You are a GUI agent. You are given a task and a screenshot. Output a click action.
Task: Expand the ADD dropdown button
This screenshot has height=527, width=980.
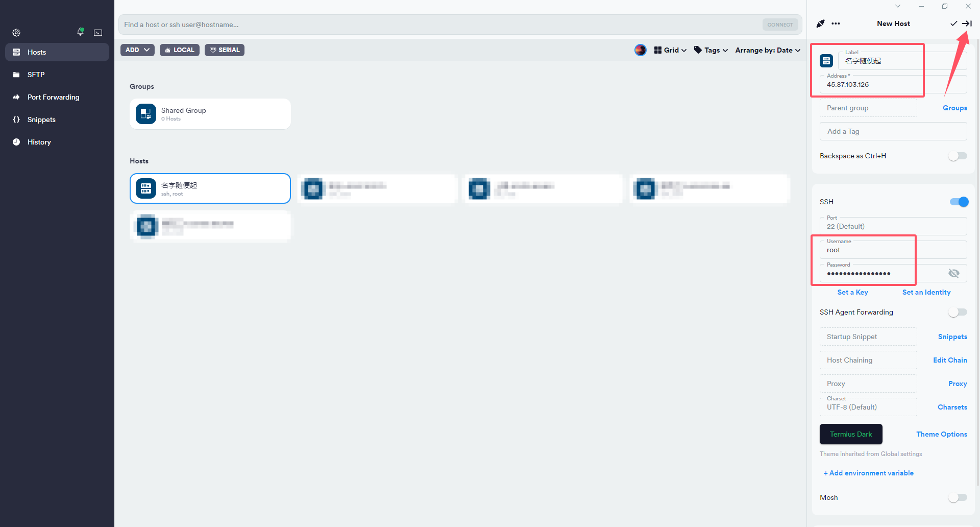click(137, 50)
